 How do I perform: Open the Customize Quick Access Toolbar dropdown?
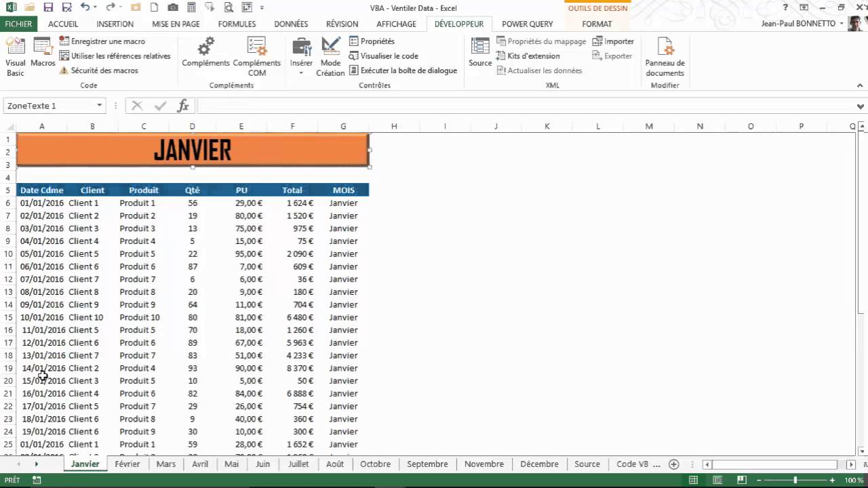(x=262, y=7)
